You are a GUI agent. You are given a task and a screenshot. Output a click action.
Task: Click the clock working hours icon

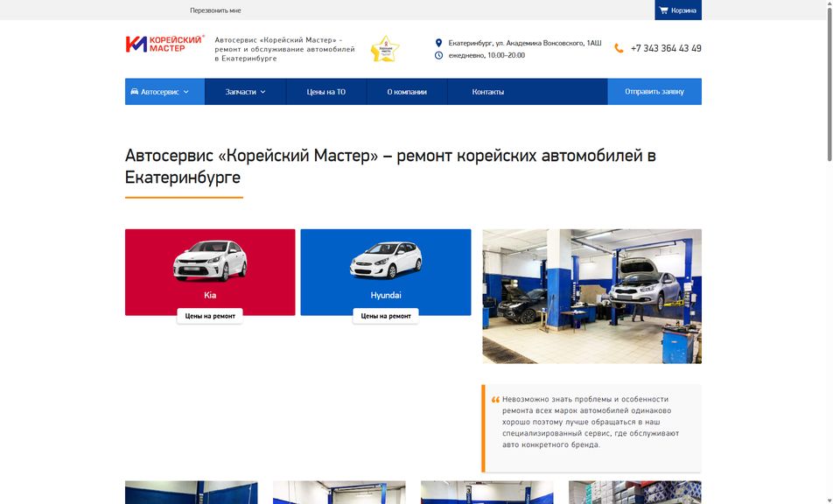pos(438,55)
